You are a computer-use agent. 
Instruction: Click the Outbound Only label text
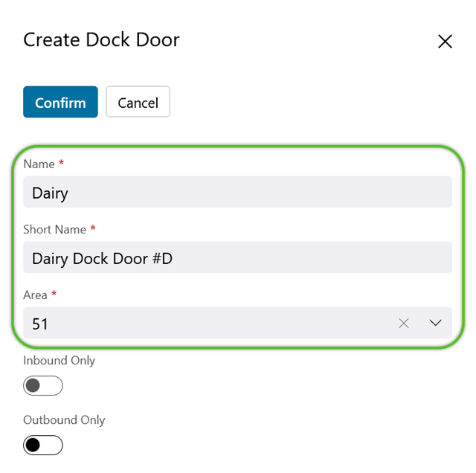(64, 420)
